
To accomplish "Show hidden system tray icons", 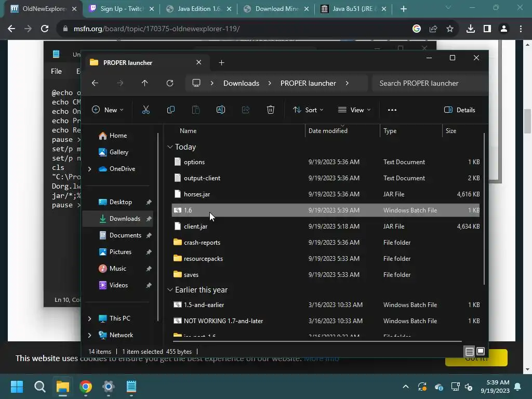I will (x=405, y=387).
